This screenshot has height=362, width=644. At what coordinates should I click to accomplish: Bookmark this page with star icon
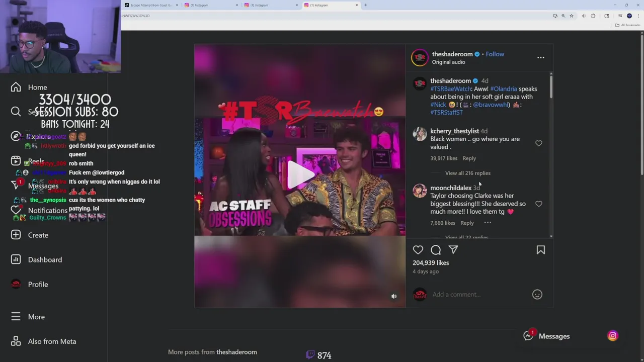click(x=572, y=16)
